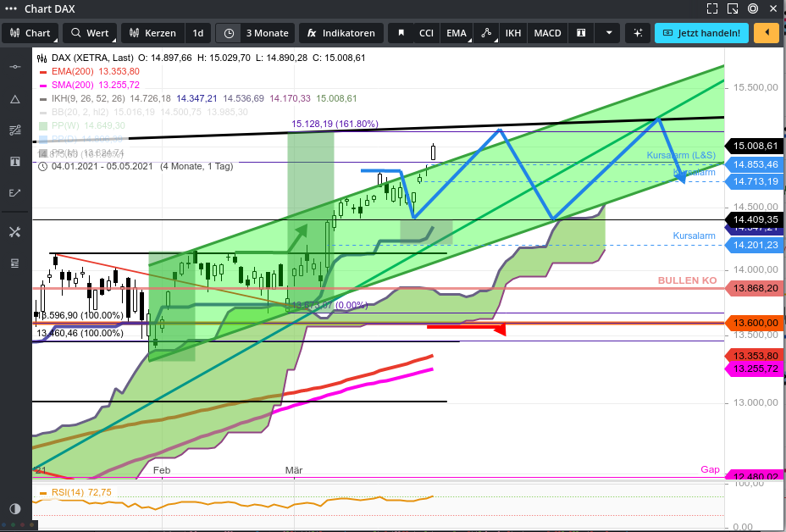Toggle fullscreen mode for chart window
The image size is (786, 532).
(712, 8)
